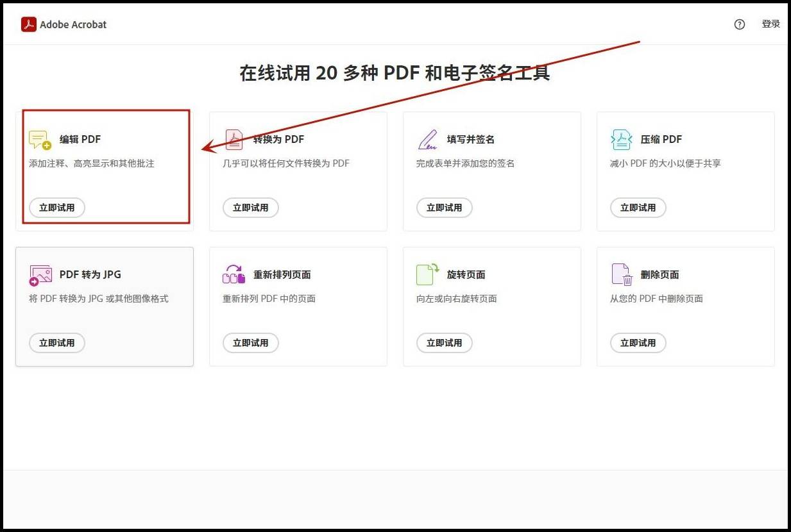791x532 pixels.
Task: Select the 填写并签名 card title
Action: tap(471, 139)
